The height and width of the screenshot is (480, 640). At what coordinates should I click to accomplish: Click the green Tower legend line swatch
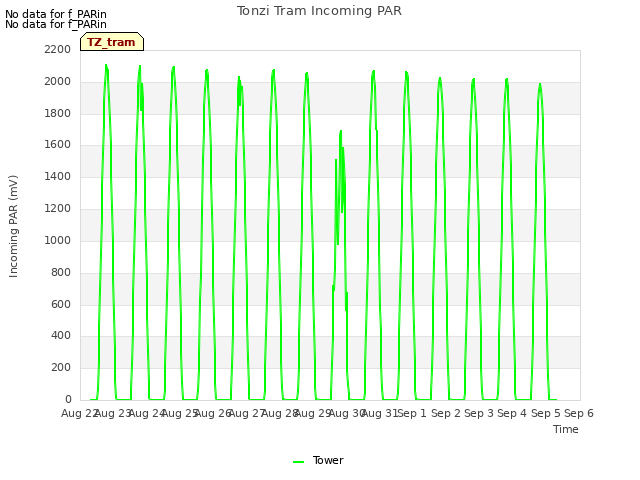coord(298,462)
